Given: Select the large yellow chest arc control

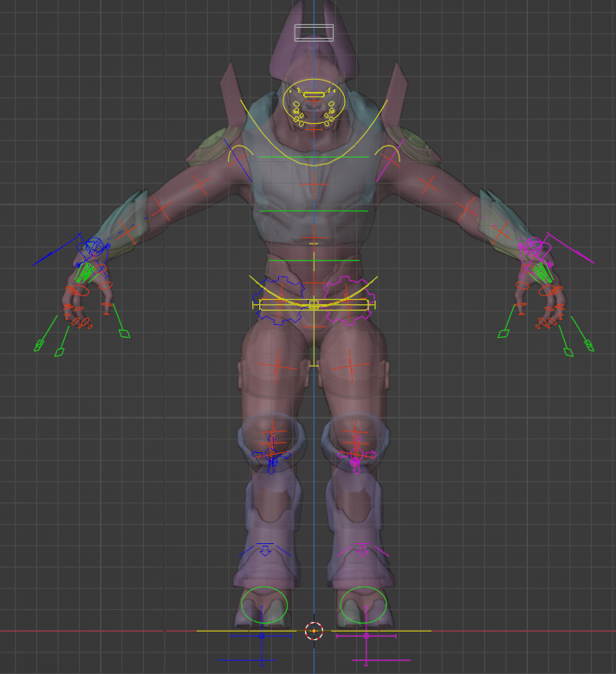Looking at the screenshot, I should (x=314, y=133).
